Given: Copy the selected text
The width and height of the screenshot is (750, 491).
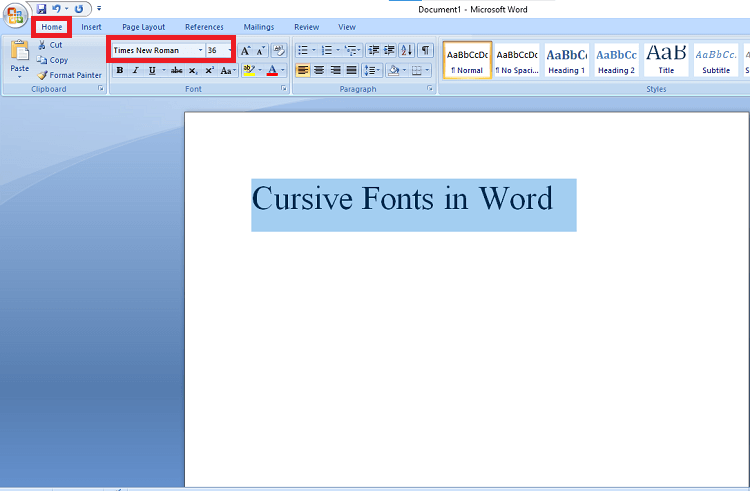Looking at the screenshot, I should [x=53, y=60].
